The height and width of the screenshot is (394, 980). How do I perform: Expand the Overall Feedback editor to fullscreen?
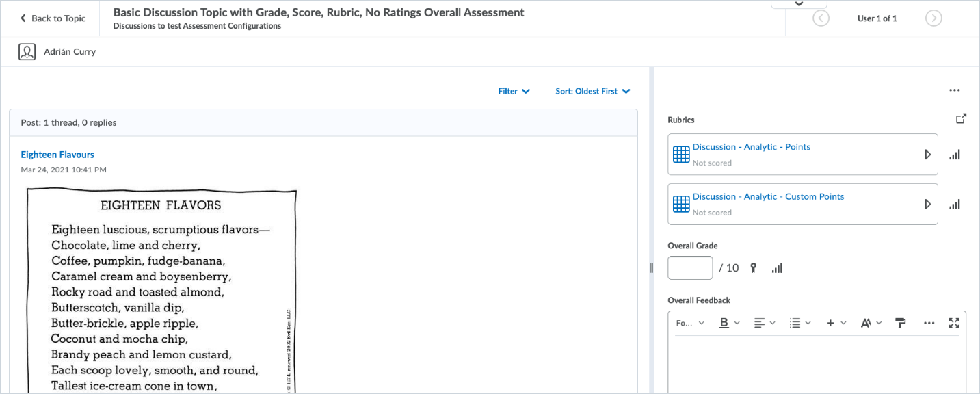coord(954,322)
